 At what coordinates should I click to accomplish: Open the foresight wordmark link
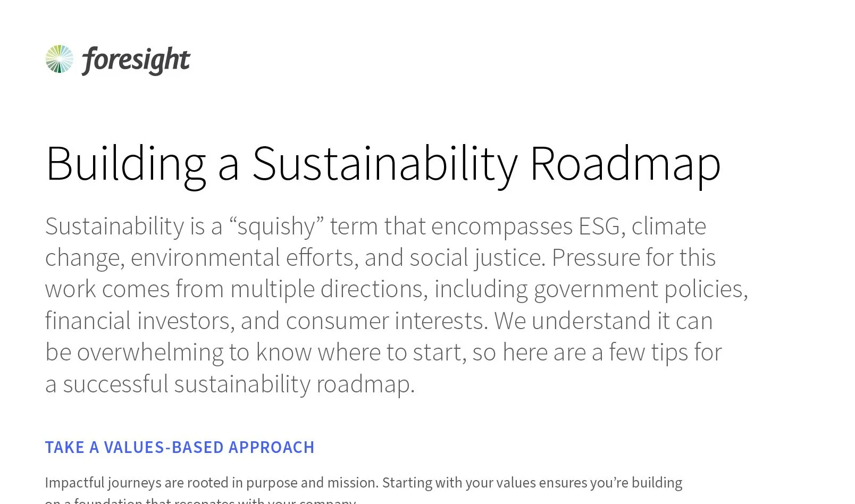[136, 60]
